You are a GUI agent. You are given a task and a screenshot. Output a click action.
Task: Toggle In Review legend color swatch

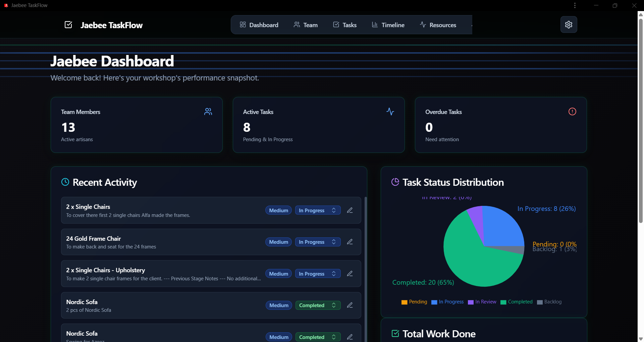(471, 302)
